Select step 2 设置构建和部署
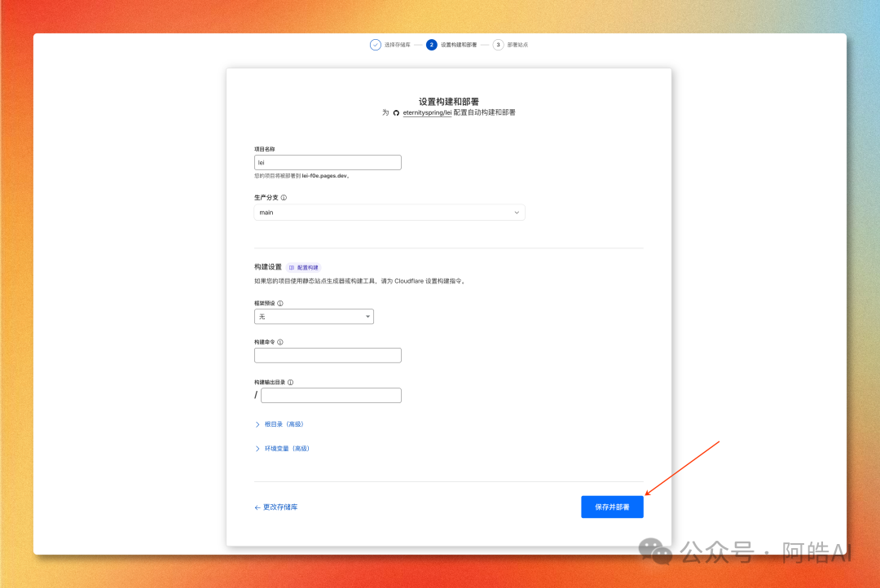Image resolution: width=880 pixels, height=588 pixels. coord(432,45)
